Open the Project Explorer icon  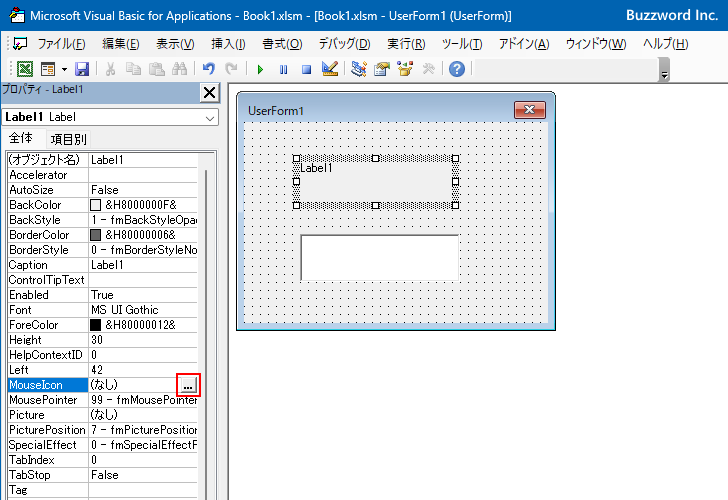click(x=359, y=69)
